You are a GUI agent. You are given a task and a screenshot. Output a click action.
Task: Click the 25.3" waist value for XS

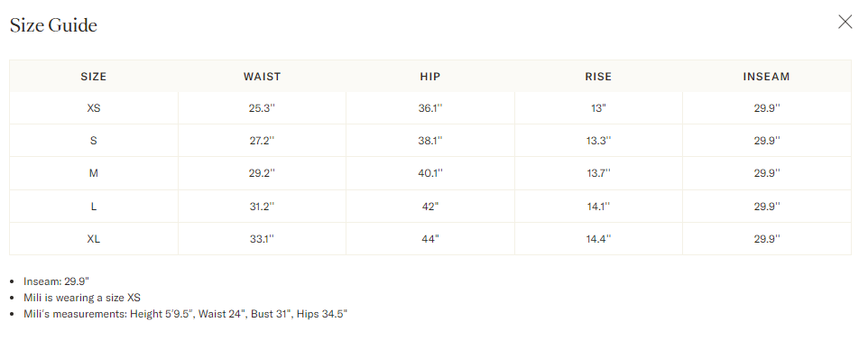pyautogui.click(x=262, y=108)
